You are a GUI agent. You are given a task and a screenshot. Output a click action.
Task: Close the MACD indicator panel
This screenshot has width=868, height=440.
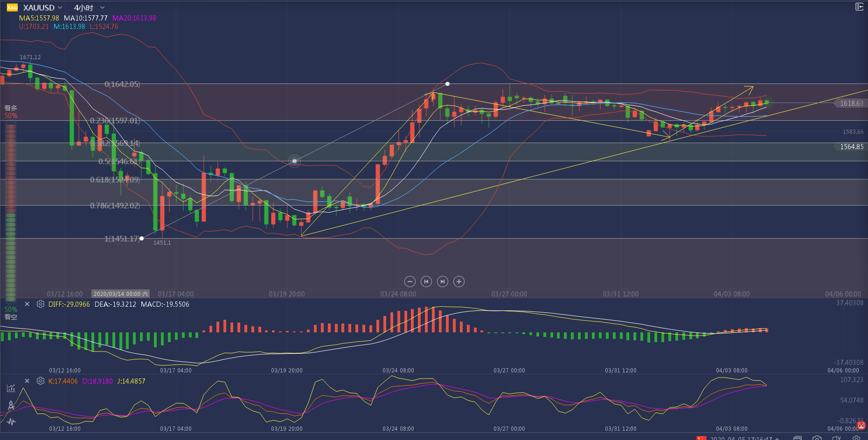[27, 304]
